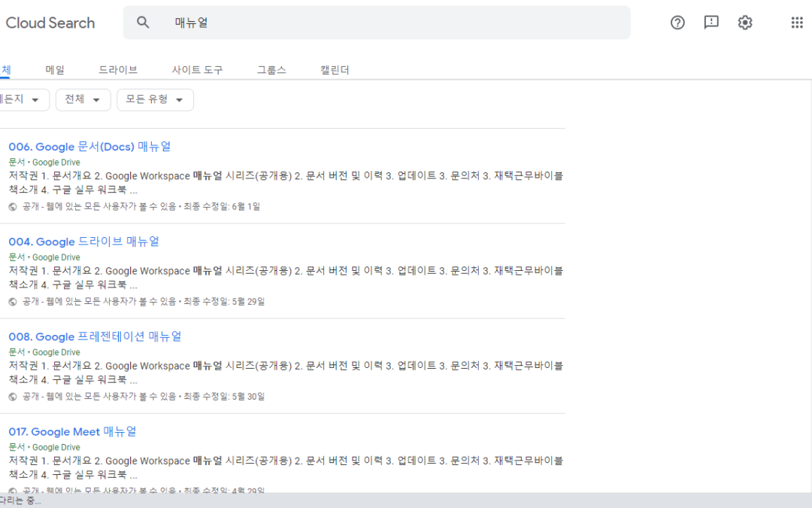Click snippet text of 004 드라이브 result
Viewport: 812px width, 508px height.
coord(286,277)
